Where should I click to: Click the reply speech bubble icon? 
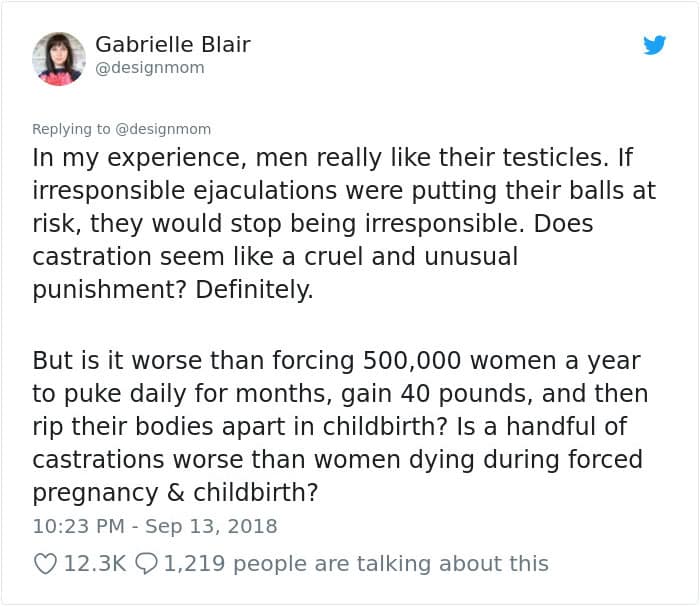point(146,564)
